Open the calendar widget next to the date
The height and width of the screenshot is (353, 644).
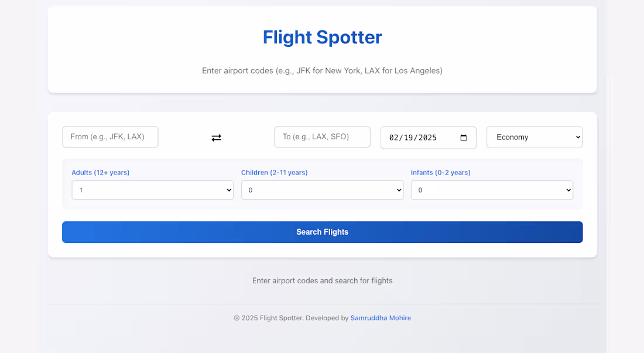[464, 137]
